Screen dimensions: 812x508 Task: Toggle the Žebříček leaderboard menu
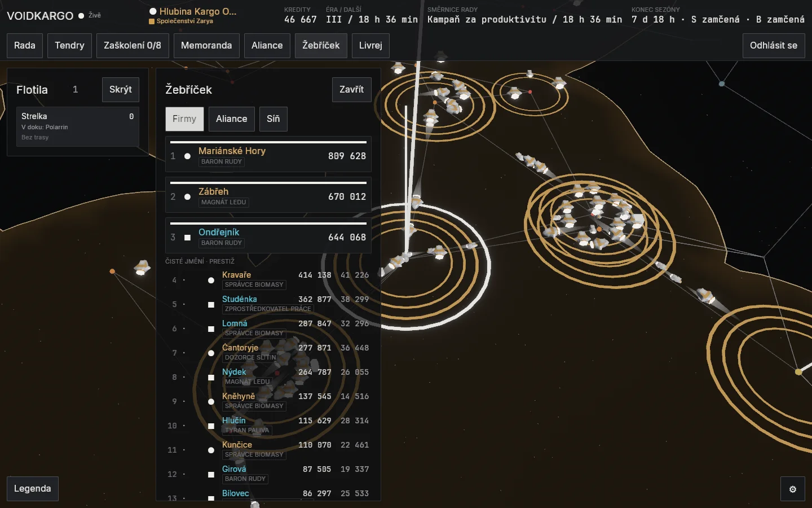click(x=321, y=46)
